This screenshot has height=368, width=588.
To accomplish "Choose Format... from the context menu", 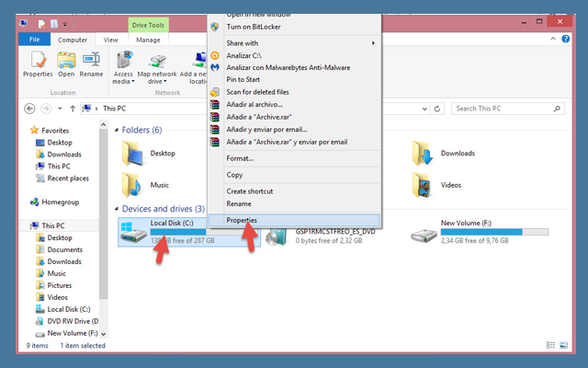I will click(240, 158).
